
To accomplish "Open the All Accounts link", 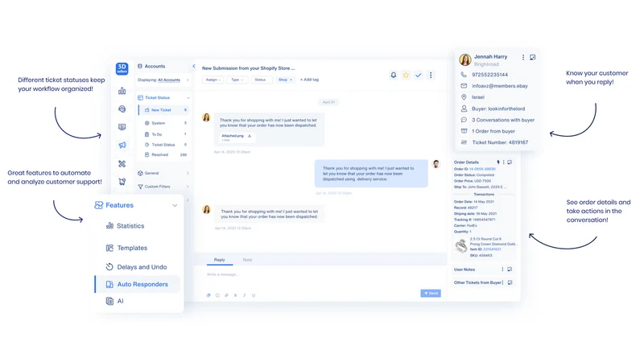I will pos(169,80).
